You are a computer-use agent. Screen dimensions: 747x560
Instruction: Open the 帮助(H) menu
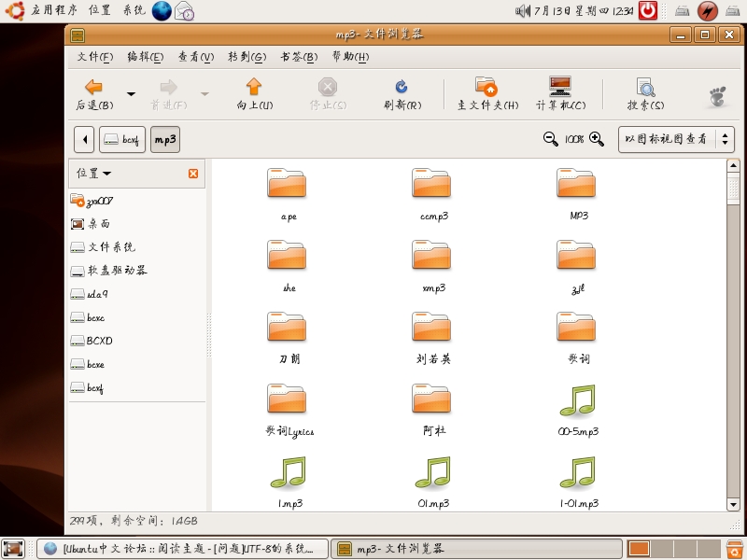pos(351,57)
